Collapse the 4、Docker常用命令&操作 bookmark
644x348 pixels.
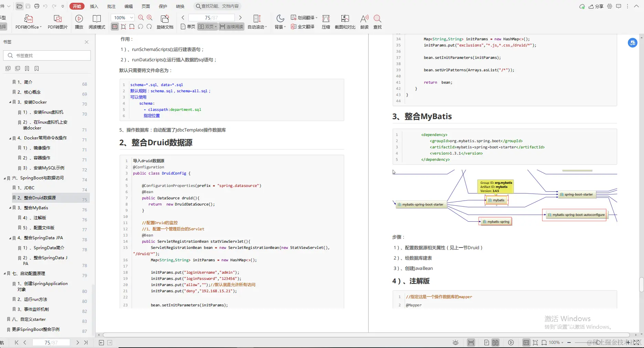[x=10, y=138]
